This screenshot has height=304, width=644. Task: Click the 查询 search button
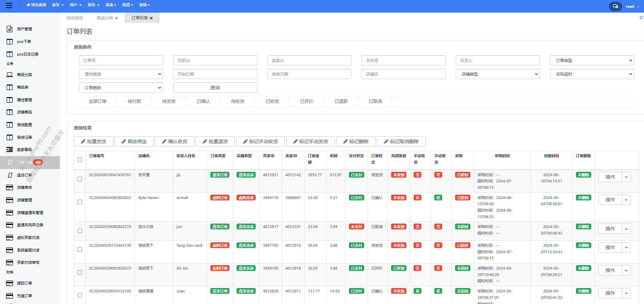tap(215, 88)
